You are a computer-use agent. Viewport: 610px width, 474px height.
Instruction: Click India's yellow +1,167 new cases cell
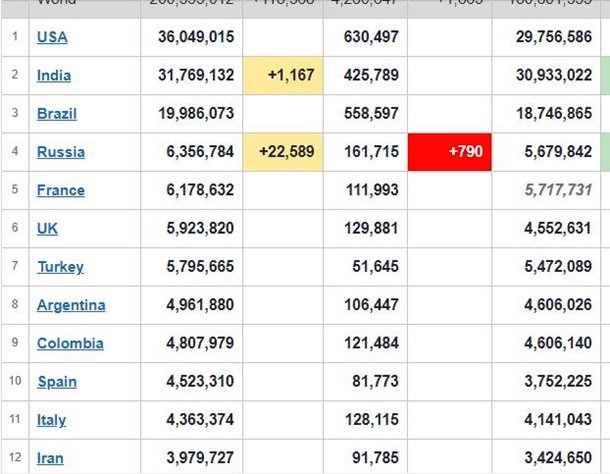click(x=281, y=76)
